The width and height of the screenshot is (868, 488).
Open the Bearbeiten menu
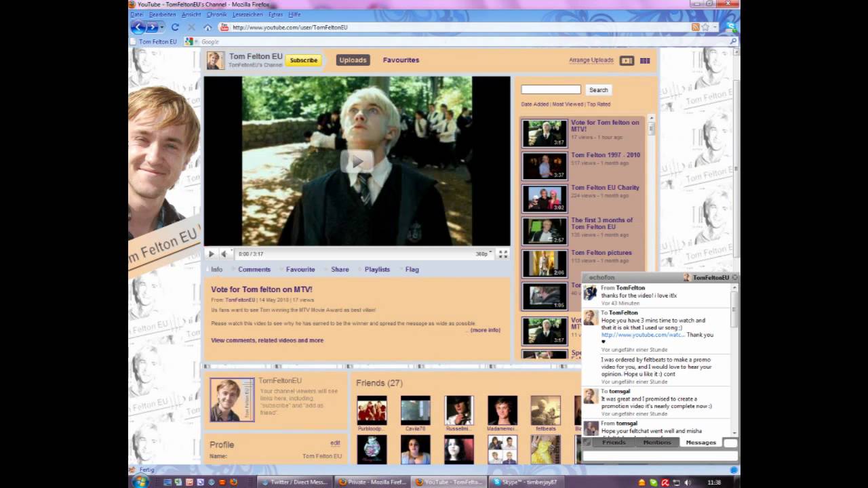(162, 14)
